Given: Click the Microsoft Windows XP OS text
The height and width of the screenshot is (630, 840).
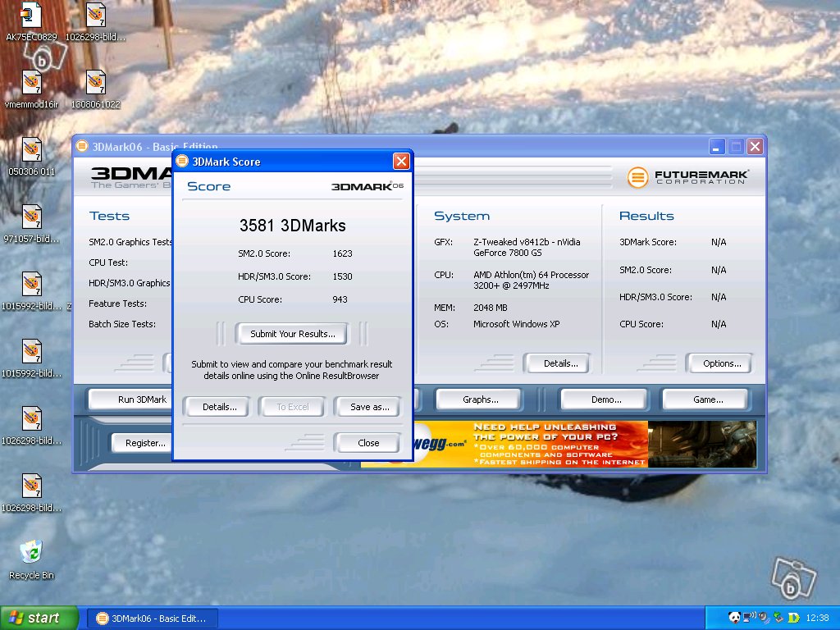Looking at the screenshot, I should click(x=517, y=324).
